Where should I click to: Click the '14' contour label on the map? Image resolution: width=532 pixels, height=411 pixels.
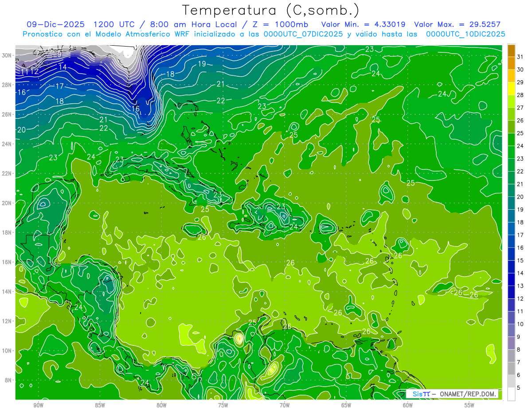pos(63,67)
